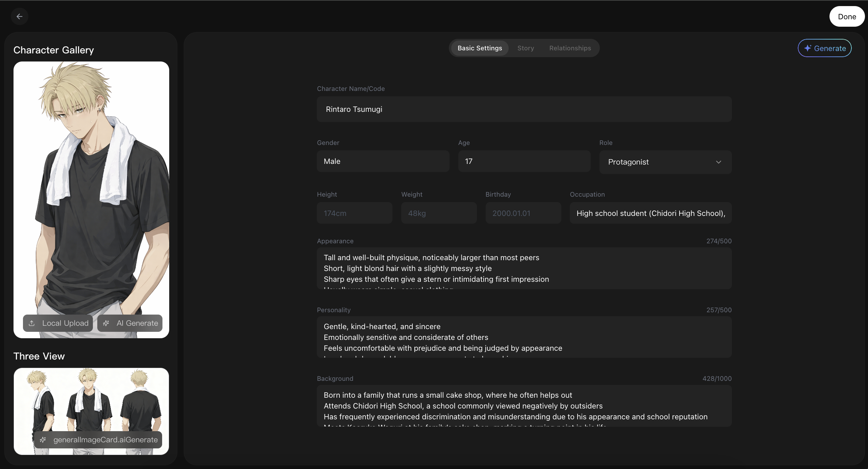Focus the Height field with 174cm placeholder
The height and width of the screenshot is (469, 868).
click(354, 213)
